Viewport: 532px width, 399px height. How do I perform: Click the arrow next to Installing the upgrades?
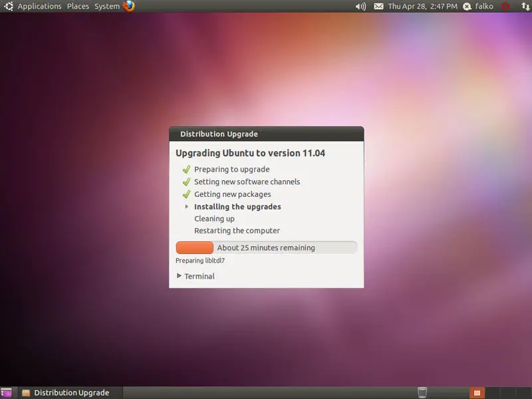[x=186, y=207]
